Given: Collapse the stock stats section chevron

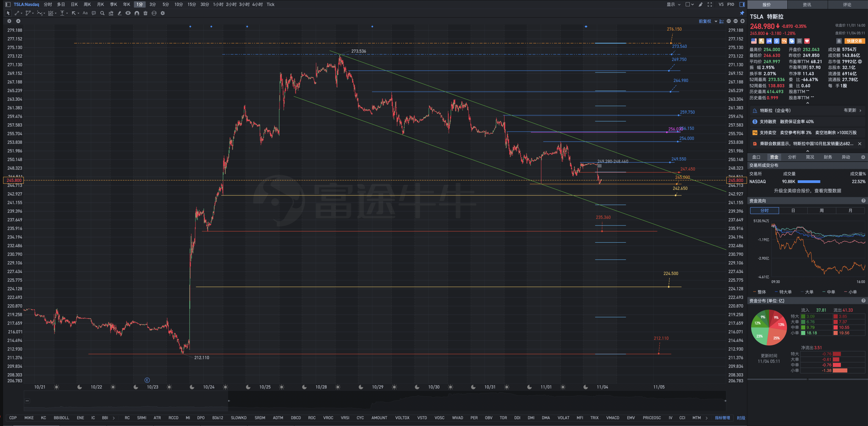Looking at the screenshot, I should click(x=807, y=103).
